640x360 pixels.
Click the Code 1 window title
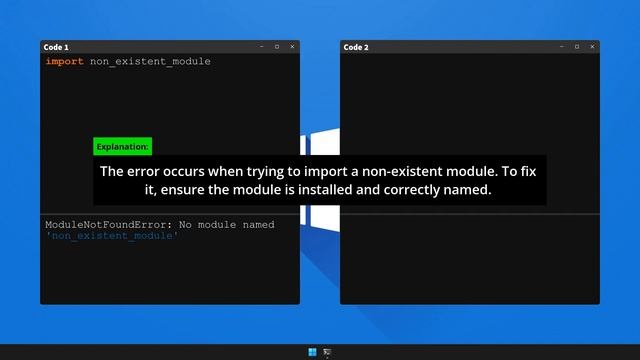tap(56, 47)
